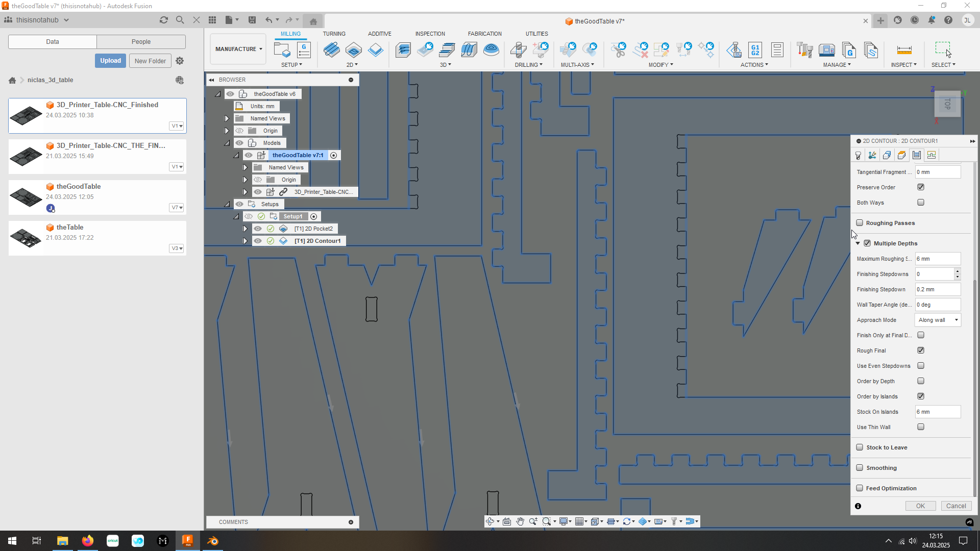This screenshot has width=980, height=551.
Task: Toggle the Preserve Order checkbox
Action: 921,187
